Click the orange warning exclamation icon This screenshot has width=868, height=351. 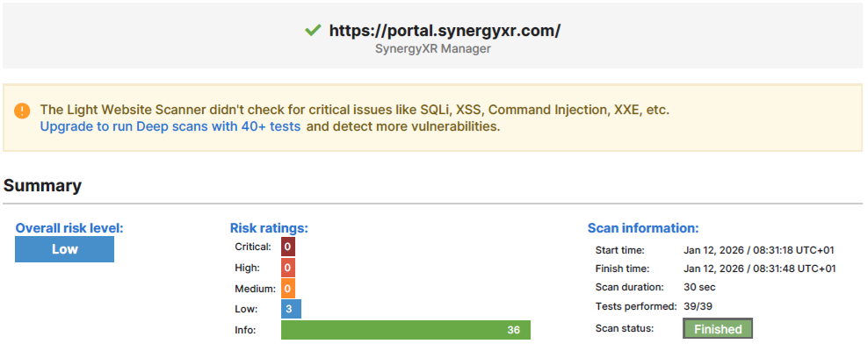pyautogui.click(x=22, y=111)
